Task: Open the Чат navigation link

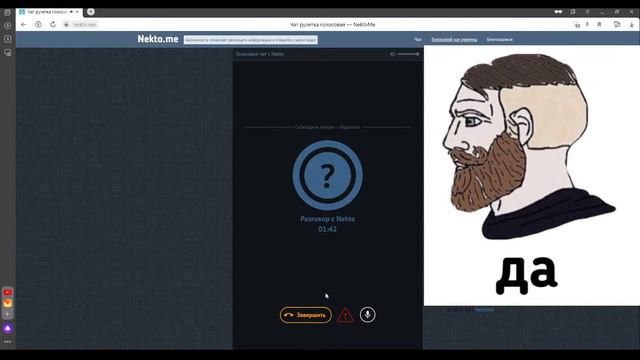Action: point(418,40)
